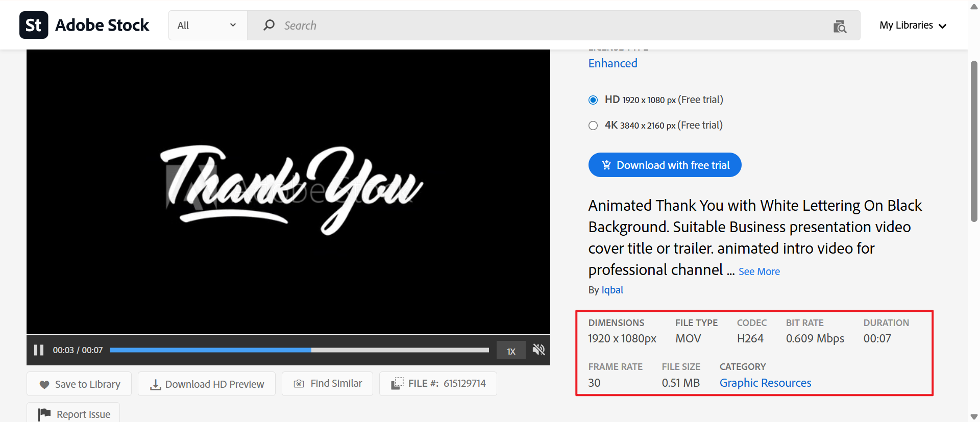Open Graphic Resources category

pyautogui.click(x=765, y=383)
